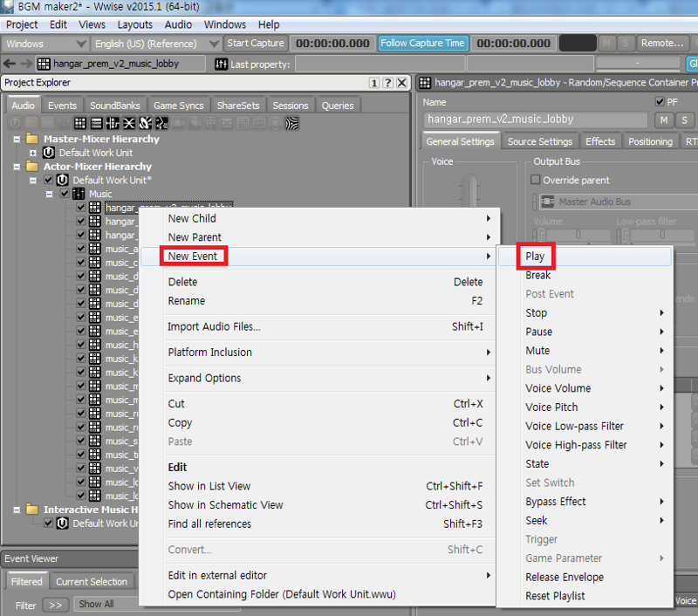This screenshot has width=698, height=616.
Task: Click the last striped Motion icon in explorer toolbar
Action: point(292,123)
